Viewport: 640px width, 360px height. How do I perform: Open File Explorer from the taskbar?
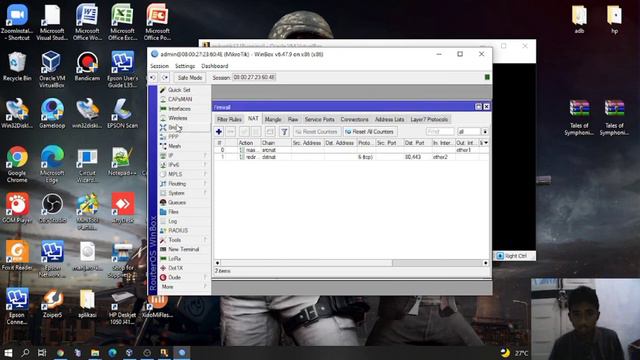click(95, 353)
